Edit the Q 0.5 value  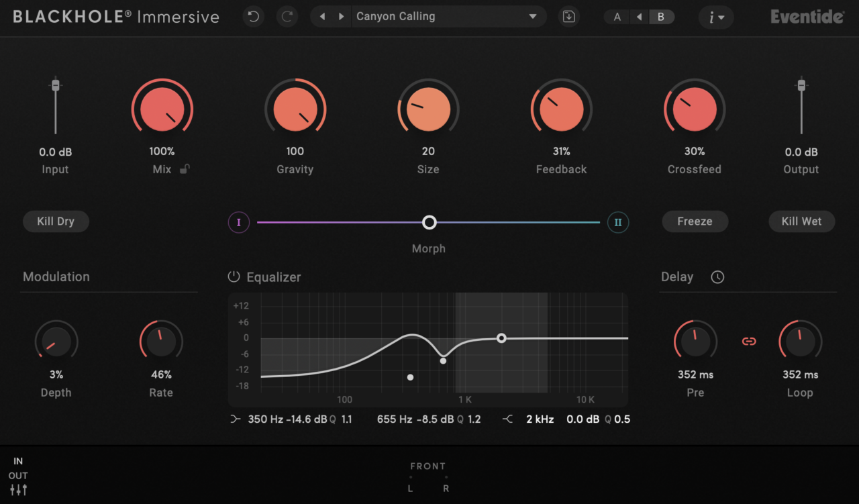coord(617,419)
